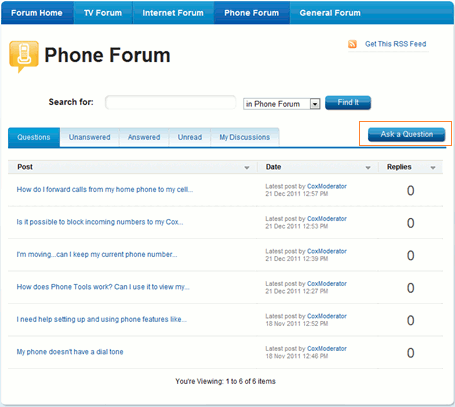Click the Ask a Question button
Viewport: 455px width, 407px height.
click(x=407, y=134)
